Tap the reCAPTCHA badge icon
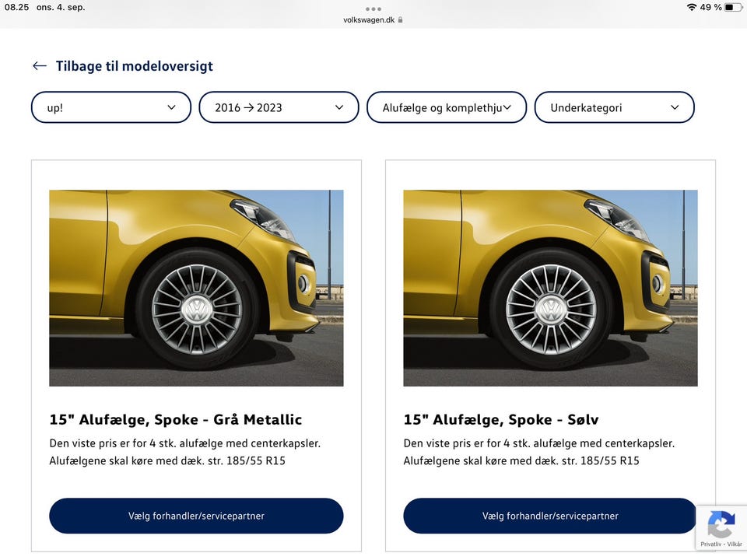 [x=721, y=524]
